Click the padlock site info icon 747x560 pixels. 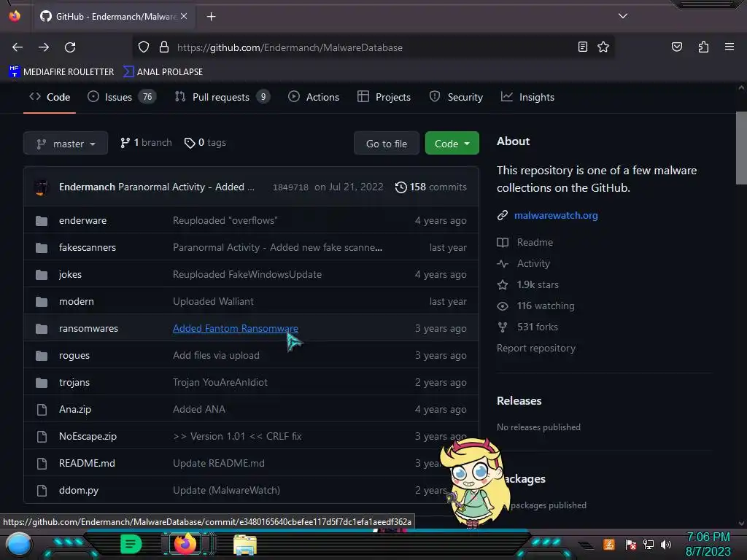tap(164, 47)
